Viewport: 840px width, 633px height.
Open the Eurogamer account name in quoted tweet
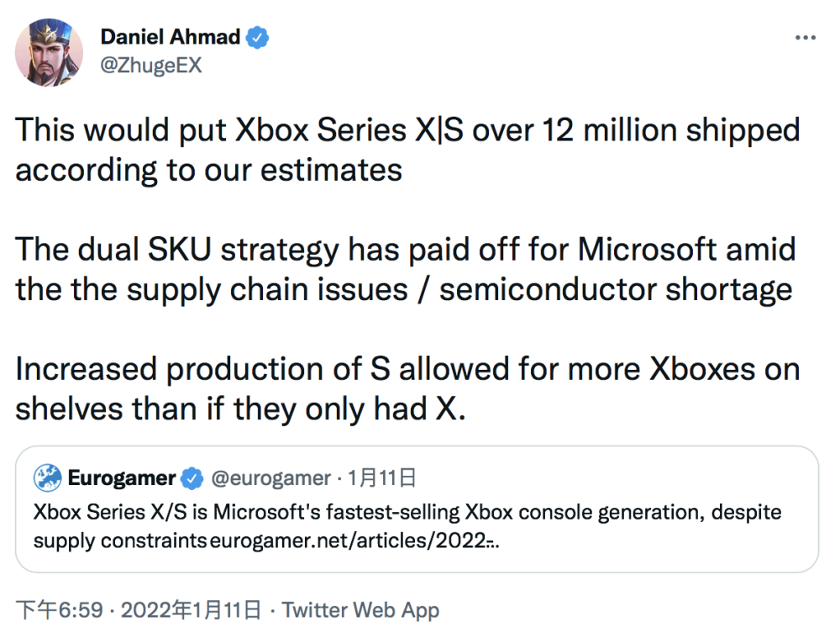(122, 478)
